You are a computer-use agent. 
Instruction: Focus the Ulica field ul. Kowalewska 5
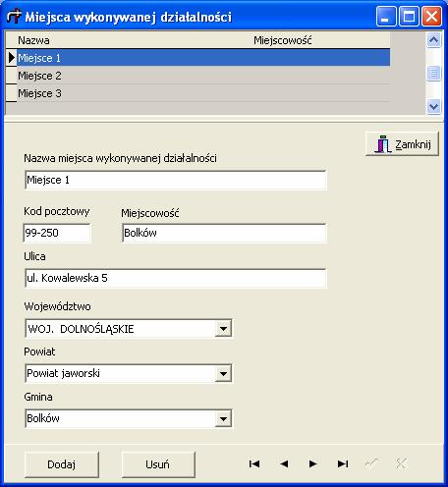click(176, 278)
